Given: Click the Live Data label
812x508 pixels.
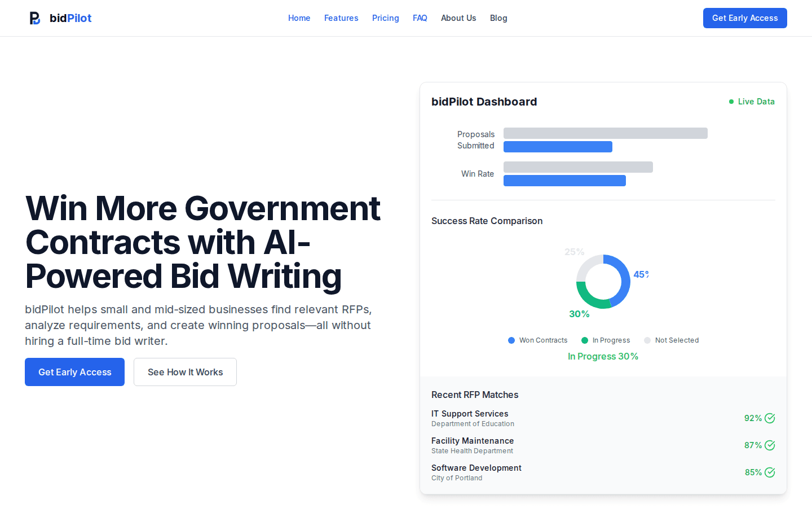Looking at the screenshot, I should coord(756,102).
